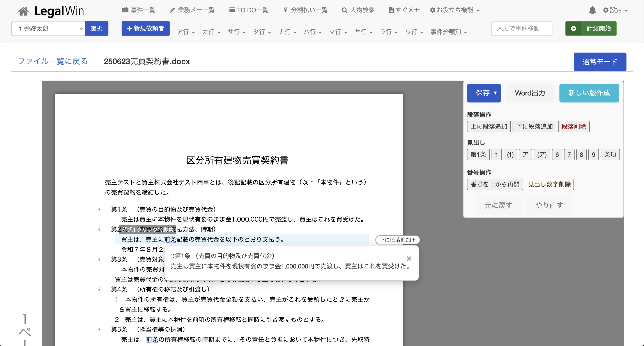Open the 人物検索 search page

point(358,10)
